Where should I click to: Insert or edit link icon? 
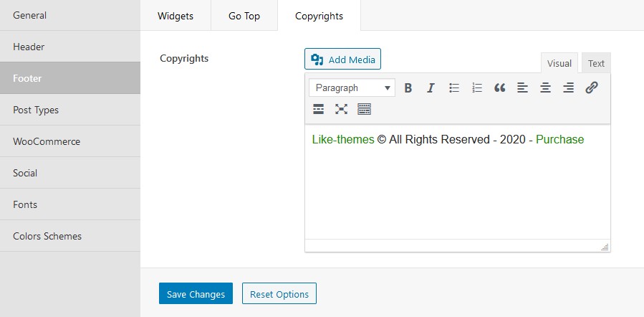point(592,87)
